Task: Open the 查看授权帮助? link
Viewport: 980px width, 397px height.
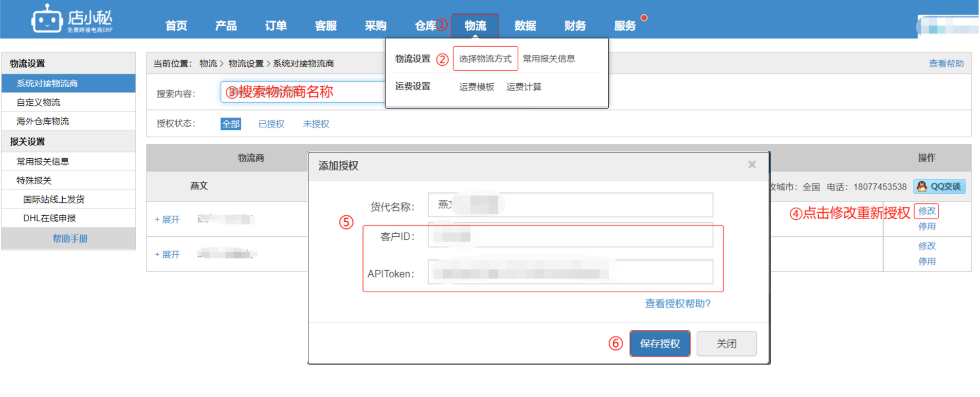Action: (x=678, y=304)
